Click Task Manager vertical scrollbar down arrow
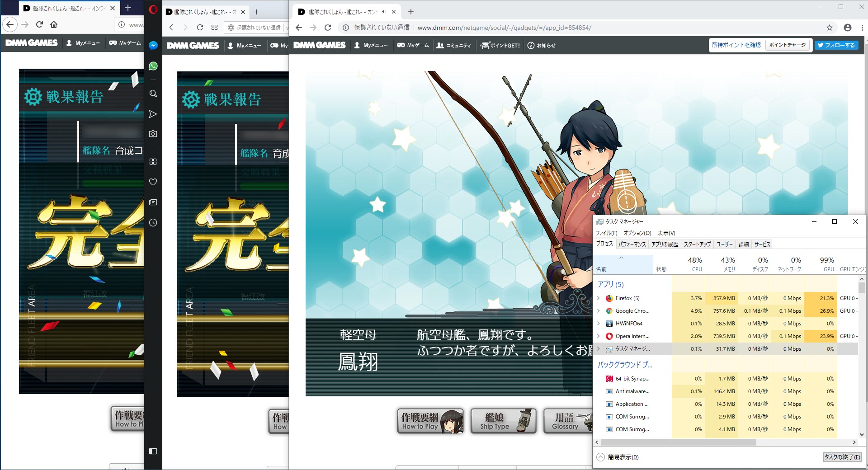This screenshot has width=868, height=470. 862,434
